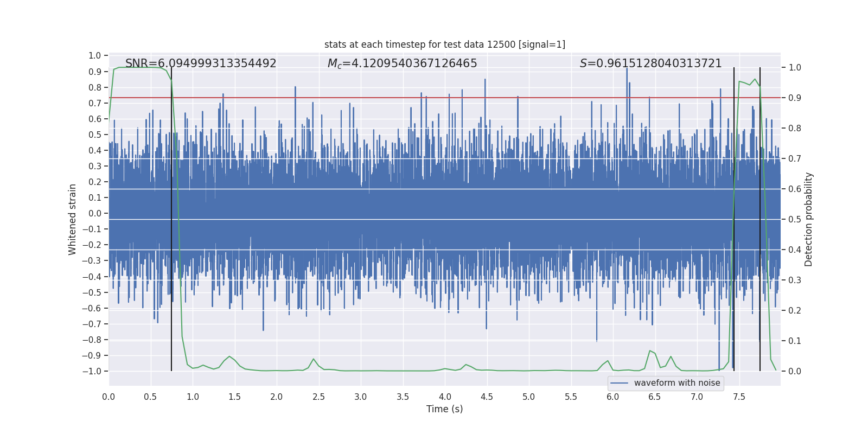Image resolution: width=868 pixels, height=434 pixels.
Task: Click the 'Time (s)' x-axis label
Action: (444, 409)
